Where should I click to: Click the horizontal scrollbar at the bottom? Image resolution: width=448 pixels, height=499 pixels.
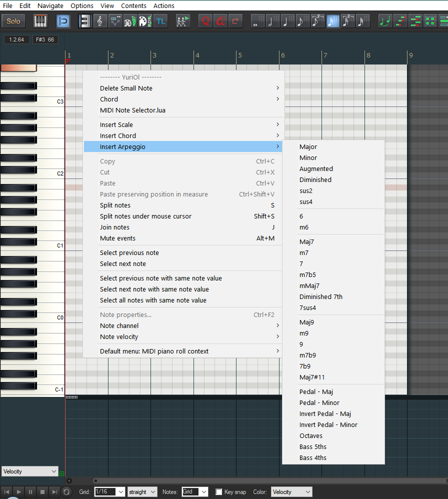point(250,480)
